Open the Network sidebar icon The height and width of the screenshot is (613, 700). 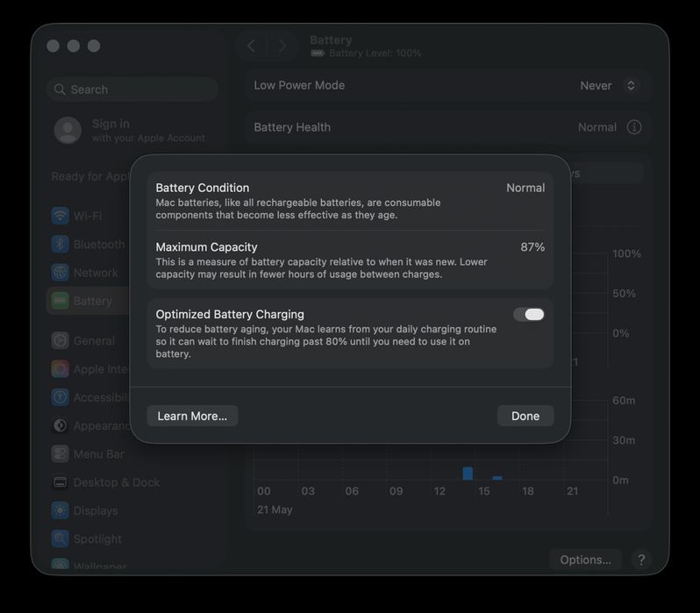(x=60, y=273)
